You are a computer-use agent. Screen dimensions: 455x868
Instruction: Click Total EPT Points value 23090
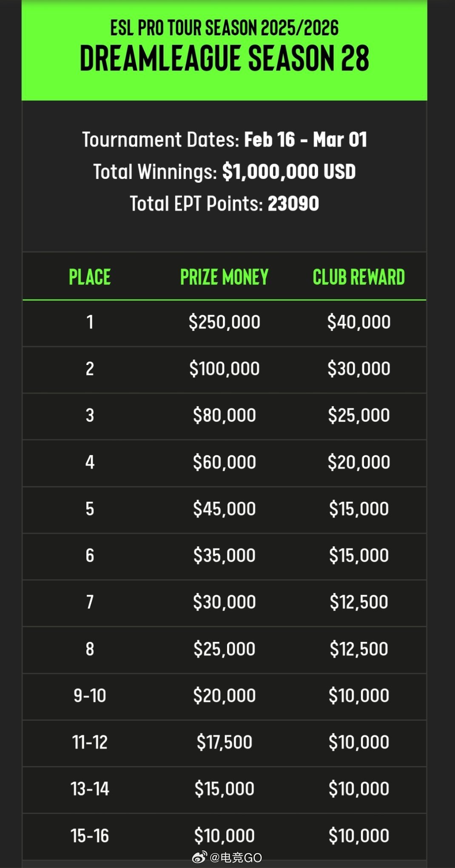pos(293,204)
